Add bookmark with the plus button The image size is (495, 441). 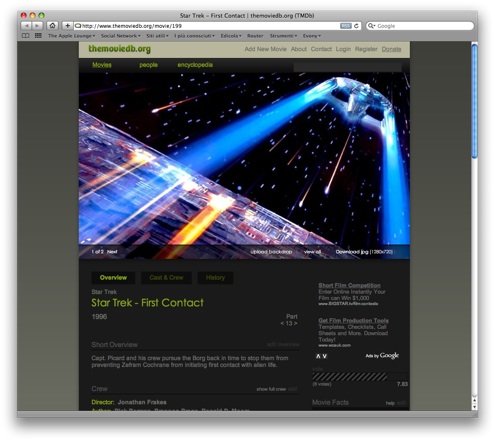click(67, 26)
